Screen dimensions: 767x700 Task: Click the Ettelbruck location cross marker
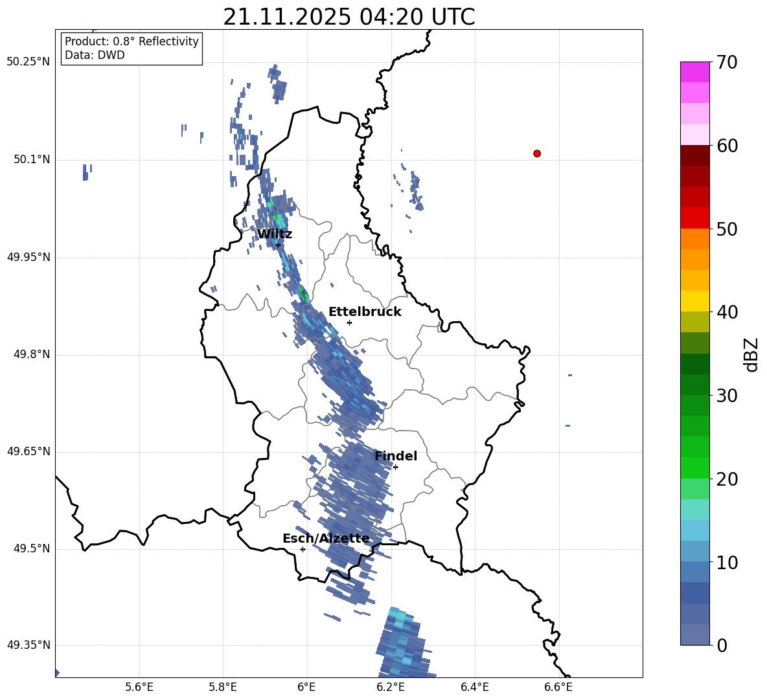[349, 322]
